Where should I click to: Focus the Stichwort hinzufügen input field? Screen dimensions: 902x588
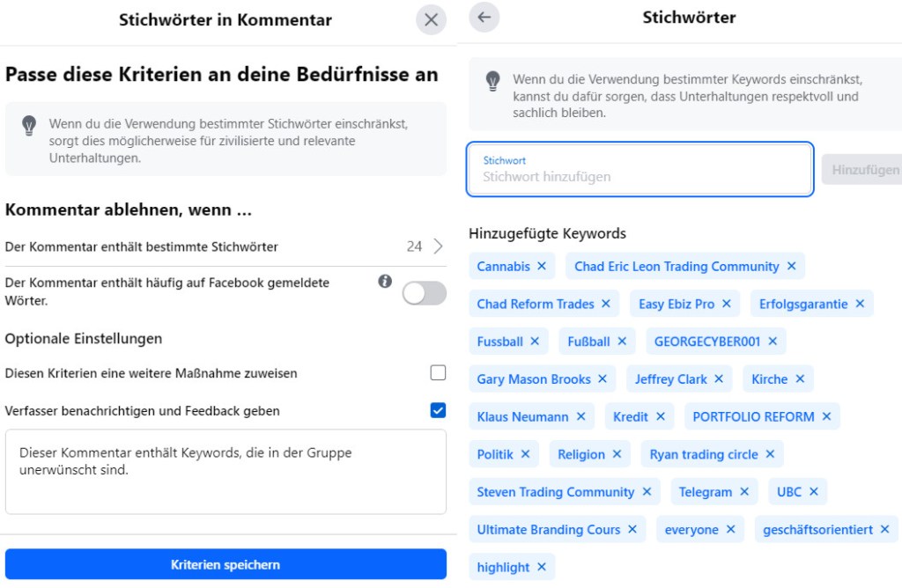[640, 176]
